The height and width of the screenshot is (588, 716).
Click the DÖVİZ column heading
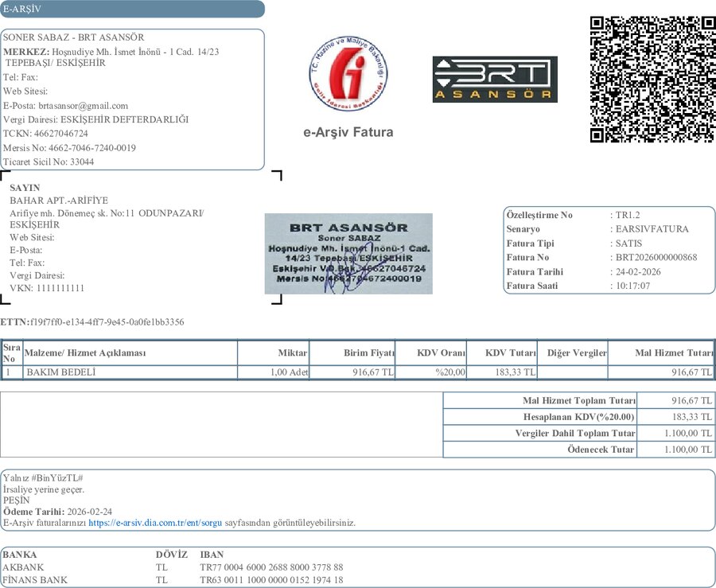(x=172, y=555)
